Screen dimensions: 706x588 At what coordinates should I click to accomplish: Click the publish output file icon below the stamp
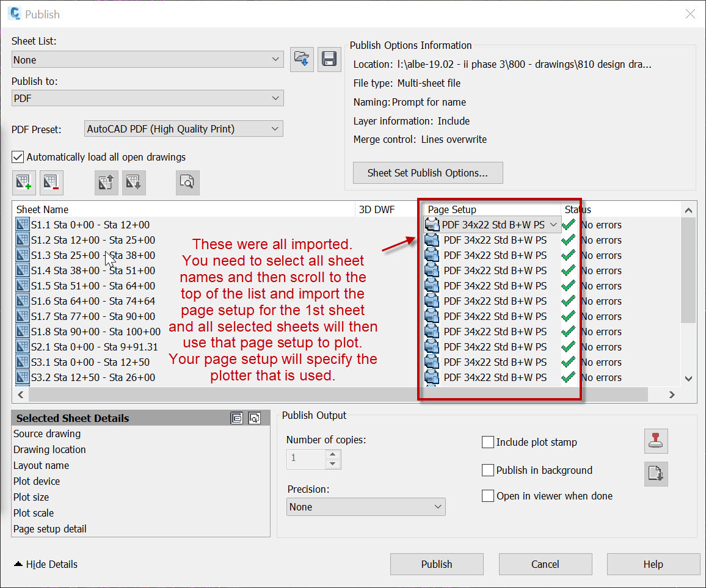point(656,474)
